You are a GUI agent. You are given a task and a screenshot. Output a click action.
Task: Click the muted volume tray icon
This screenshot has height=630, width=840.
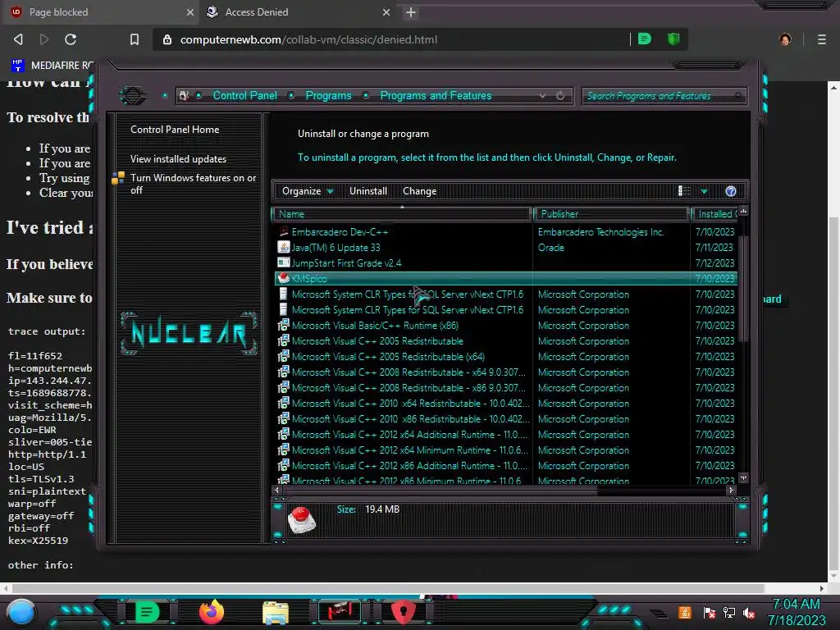click(x=749, y=613)
